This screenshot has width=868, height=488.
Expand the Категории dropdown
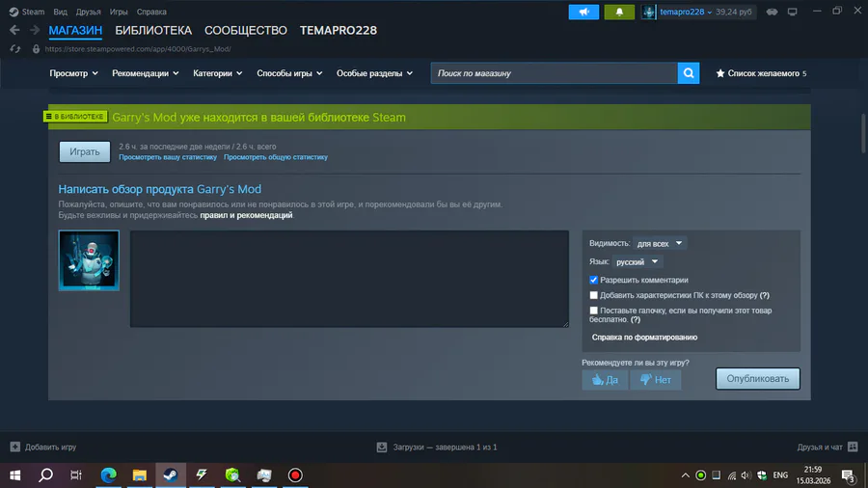pyautogui.click(x=217, y=73)
